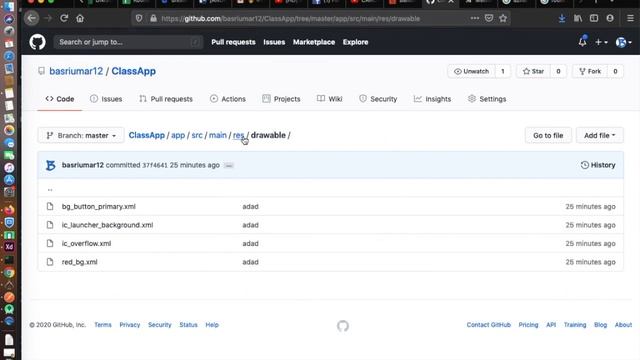Open the notifications bell
Image resolution: width=640 pixels, height=360 pixels.
pyautogui.click(x=582, y=42)
